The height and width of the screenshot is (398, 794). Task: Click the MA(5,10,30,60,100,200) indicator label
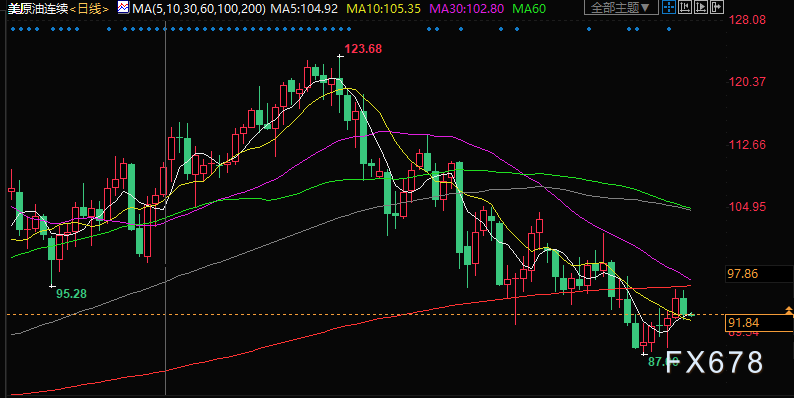(199, 9)
